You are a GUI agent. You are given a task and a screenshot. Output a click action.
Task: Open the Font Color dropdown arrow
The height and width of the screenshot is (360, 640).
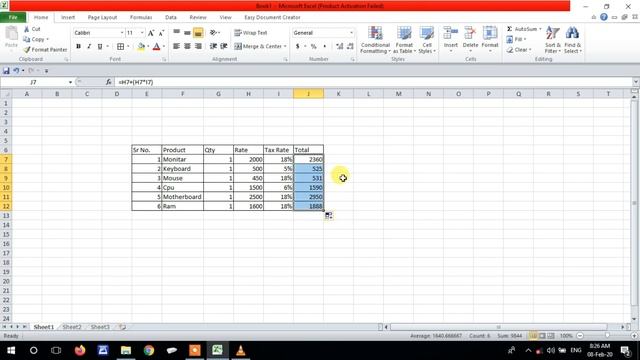(x=164, y=47)
